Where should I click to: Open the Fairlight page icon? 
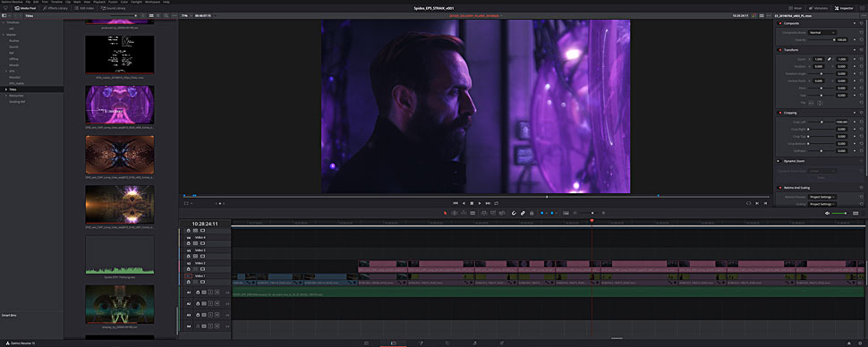click(x=474, y=343)
